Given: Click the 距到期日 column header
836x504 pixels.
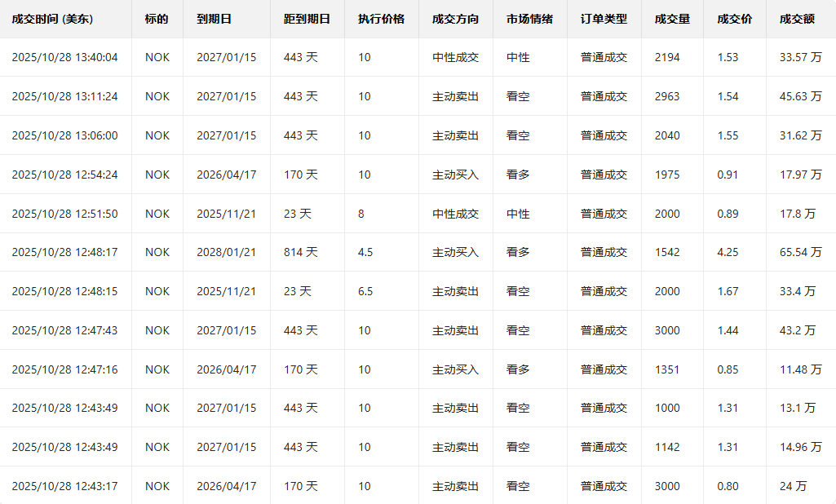Looking at the screenshot, I should pyautogui.click(x=307, y=20).
